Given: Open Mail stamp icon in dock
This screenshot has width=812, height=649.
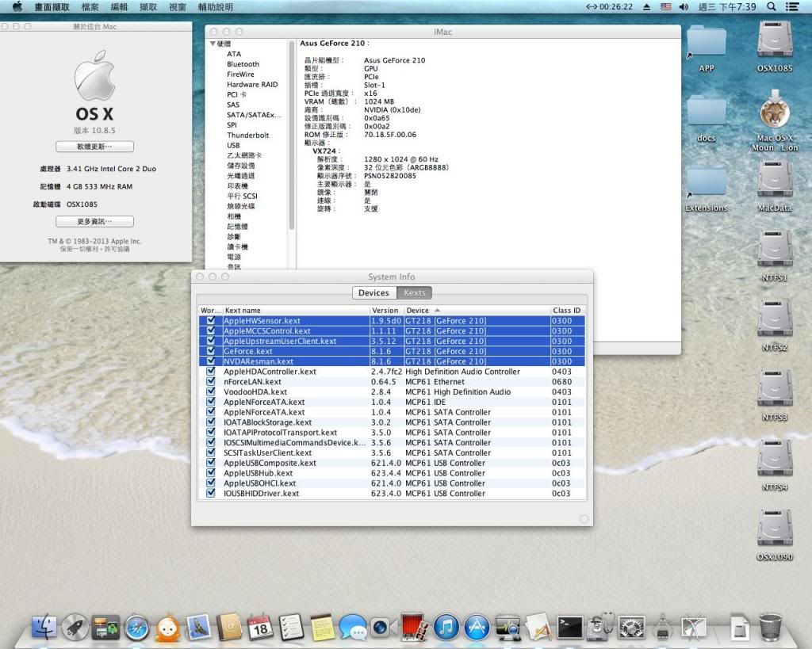Looking at the screenshot, I should click(198, 627).
